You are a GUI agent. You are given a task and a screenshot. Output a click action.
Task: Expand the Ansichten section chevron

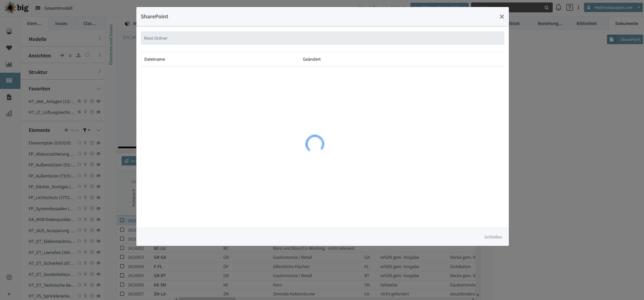click(99, 55)
